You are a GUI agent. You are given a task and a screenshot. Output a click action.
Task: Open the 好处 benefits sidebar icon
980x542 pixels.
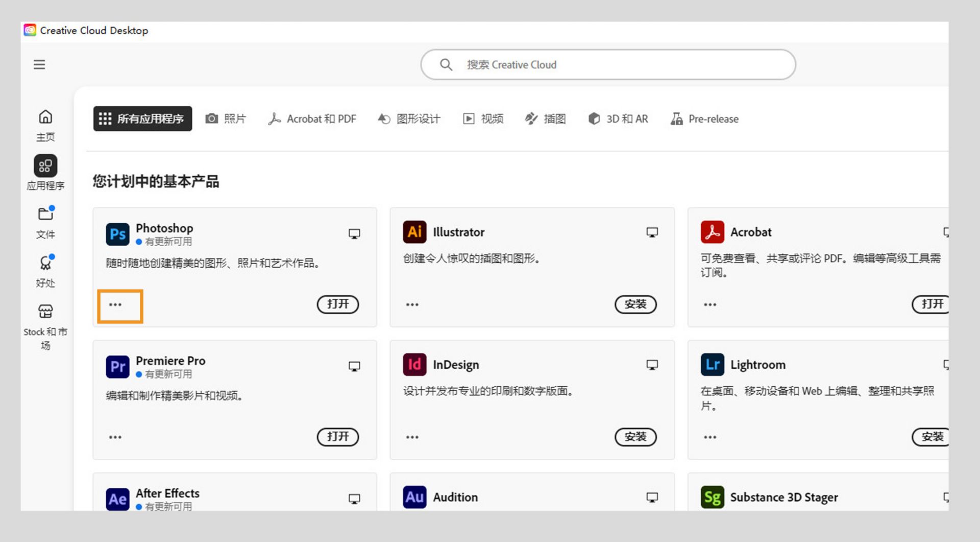pos(45,263)
